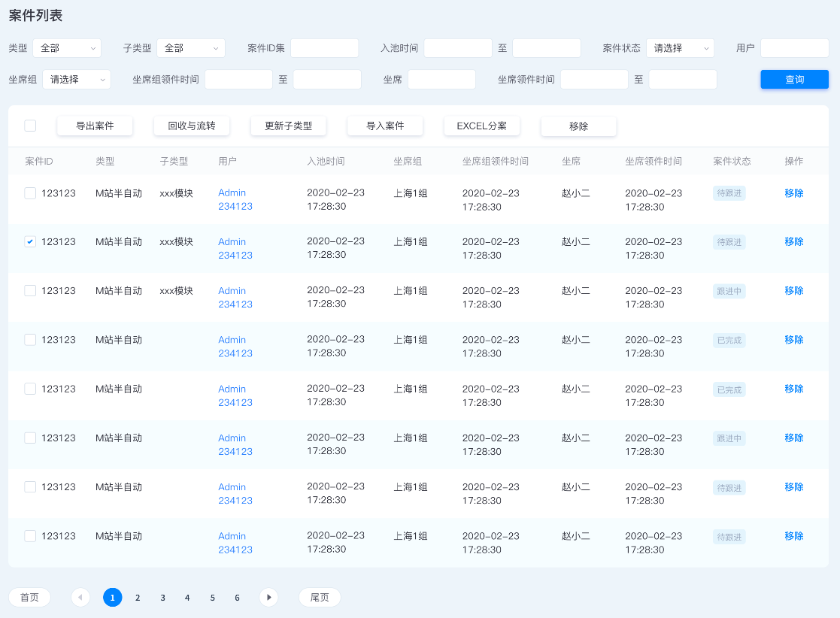840x618 pixels.
Task: Toggle the select-all checkbox beside 导出案件
Action: click(30, 126)
